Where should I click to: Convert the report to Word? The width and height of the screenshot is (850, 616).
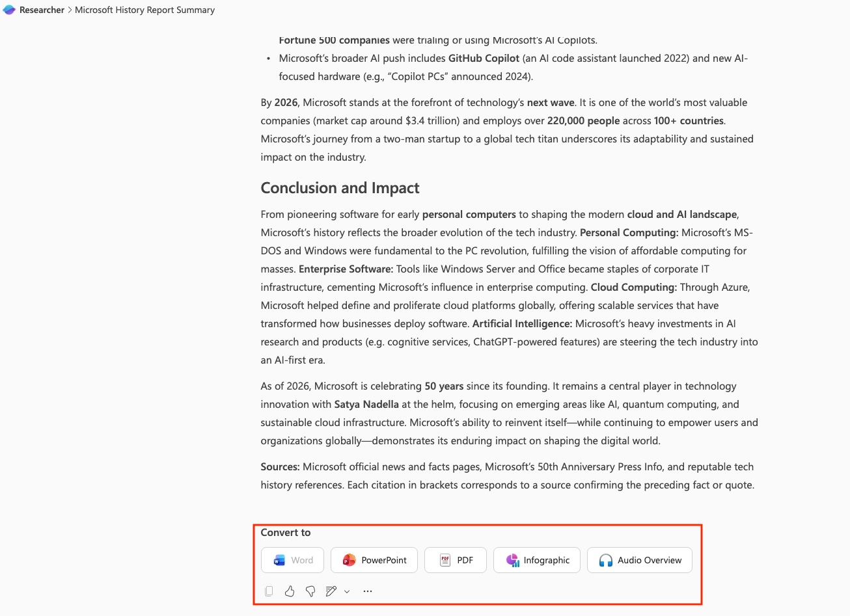[292, 560]
